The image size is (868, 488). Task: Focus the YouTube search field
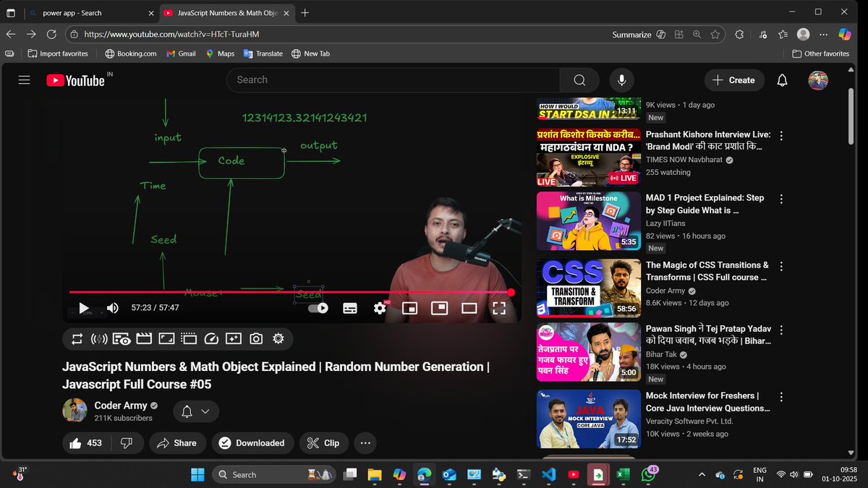pyautogui.click(x=393, y=80)
